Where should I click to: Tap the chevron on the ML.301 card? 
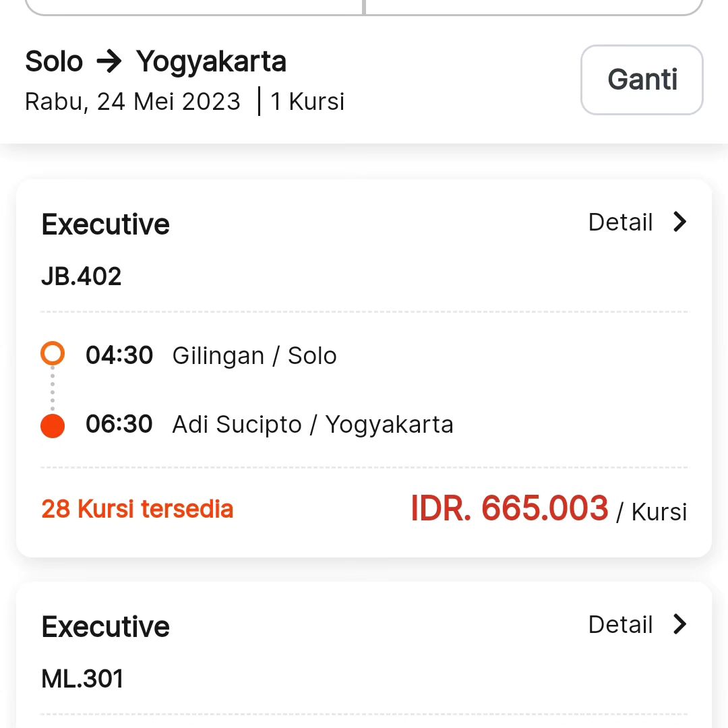point(680,624)
